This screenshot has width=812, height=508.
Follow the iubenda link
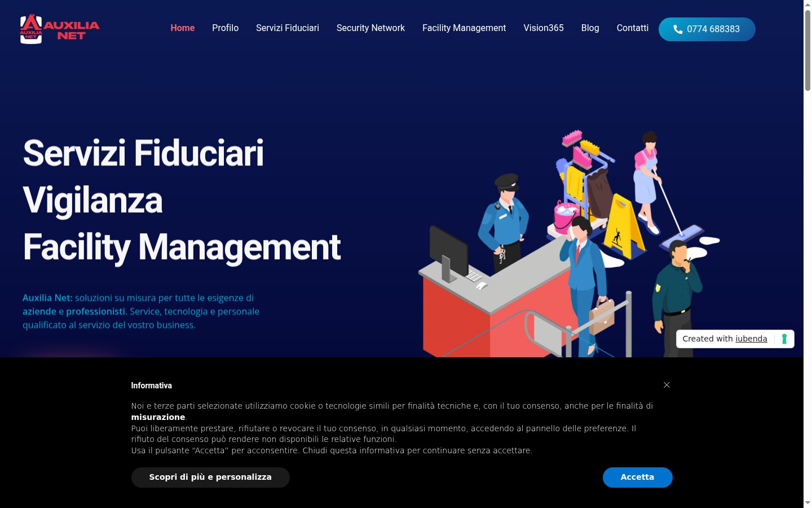click(751, 339)
